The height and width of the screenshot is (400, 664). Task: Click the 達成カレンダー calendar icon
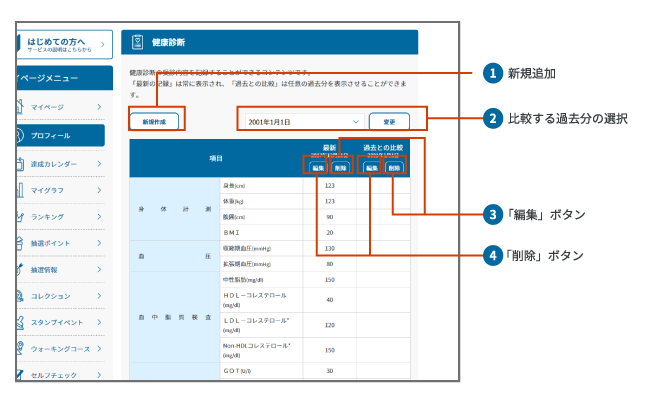[20, 163]
